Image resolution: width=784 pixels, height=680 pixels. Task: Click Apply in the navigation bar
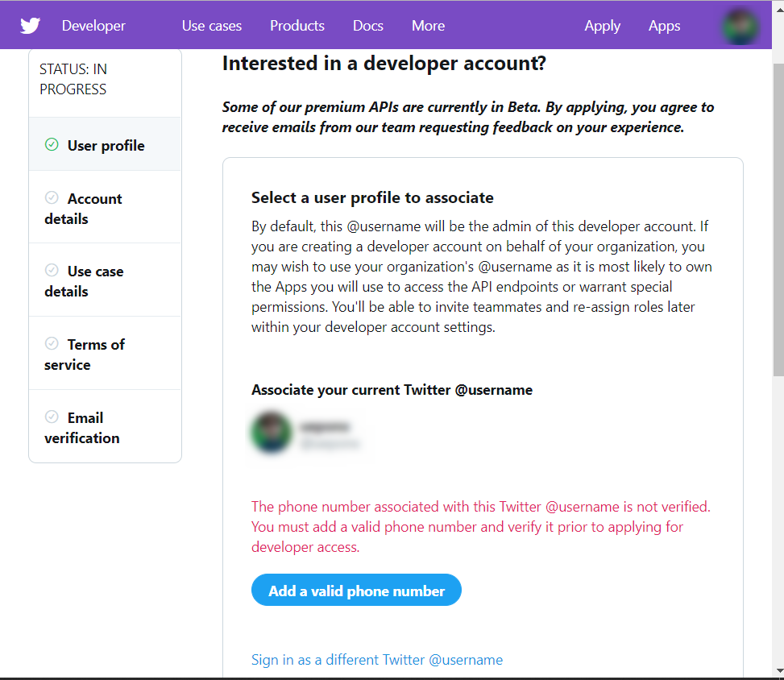coord(602,26)
